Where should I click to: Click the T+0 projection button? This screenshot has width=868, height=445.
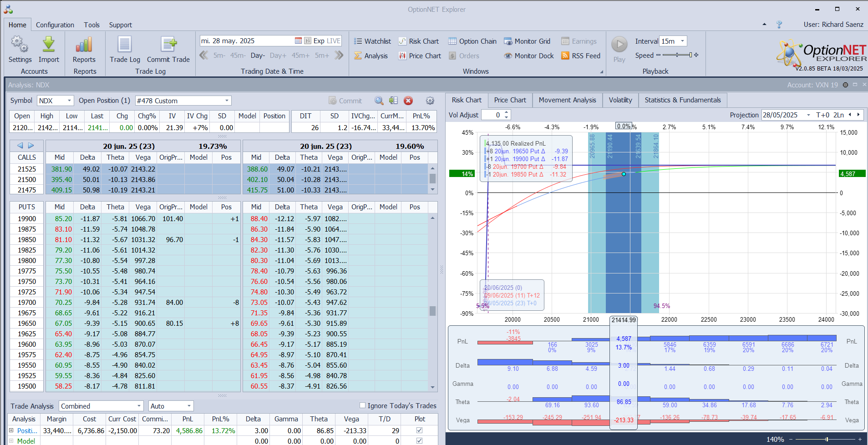[x=822, y=115]
